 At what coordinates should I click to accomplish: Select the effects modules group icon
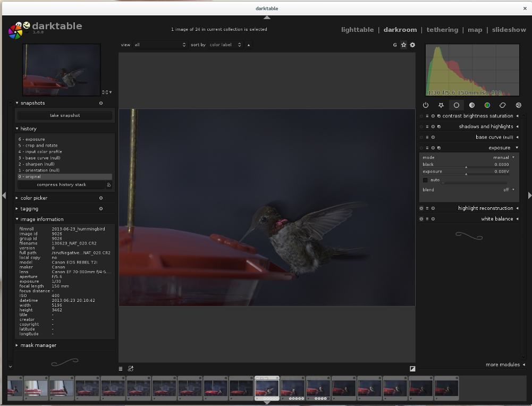point(518,105)
